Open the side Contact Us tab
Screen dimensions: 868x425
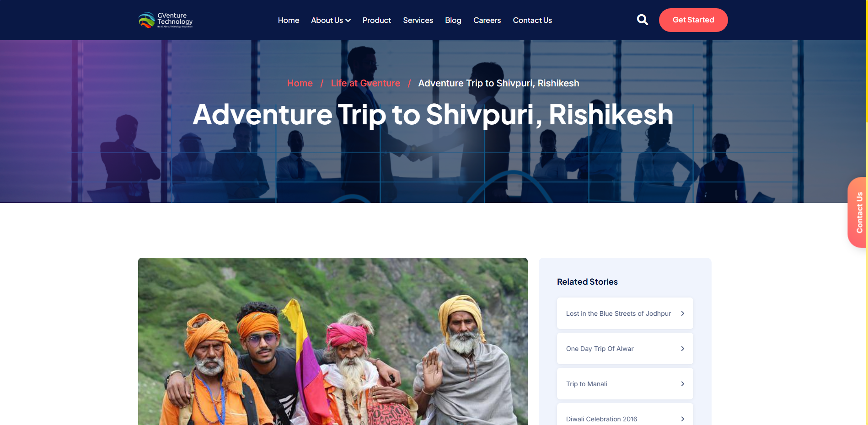click(857, 212)
